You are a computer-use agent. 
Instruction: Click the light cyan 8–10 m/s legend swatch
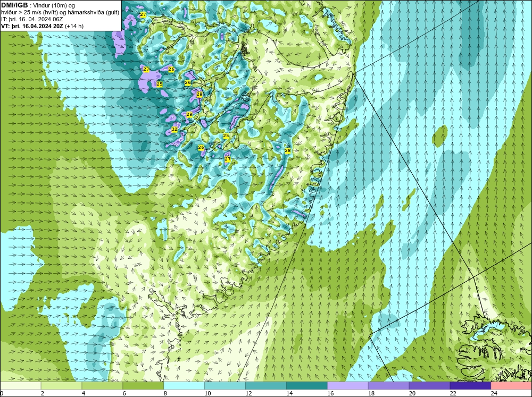click(x=184, y=386)
